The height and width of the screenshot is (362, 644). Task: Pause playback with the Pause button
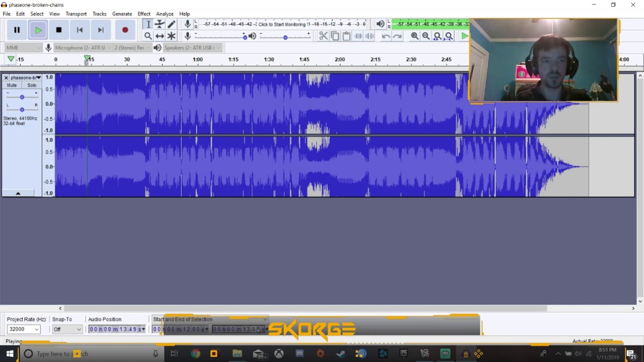point(17,30)
